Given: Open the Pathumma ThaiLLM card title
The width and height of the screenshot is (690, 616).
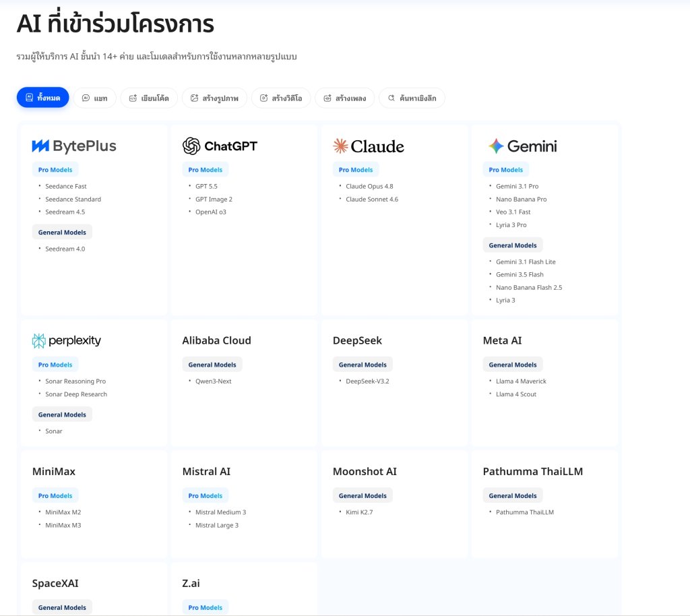Looking at the screenshot, I should [533, 472].
